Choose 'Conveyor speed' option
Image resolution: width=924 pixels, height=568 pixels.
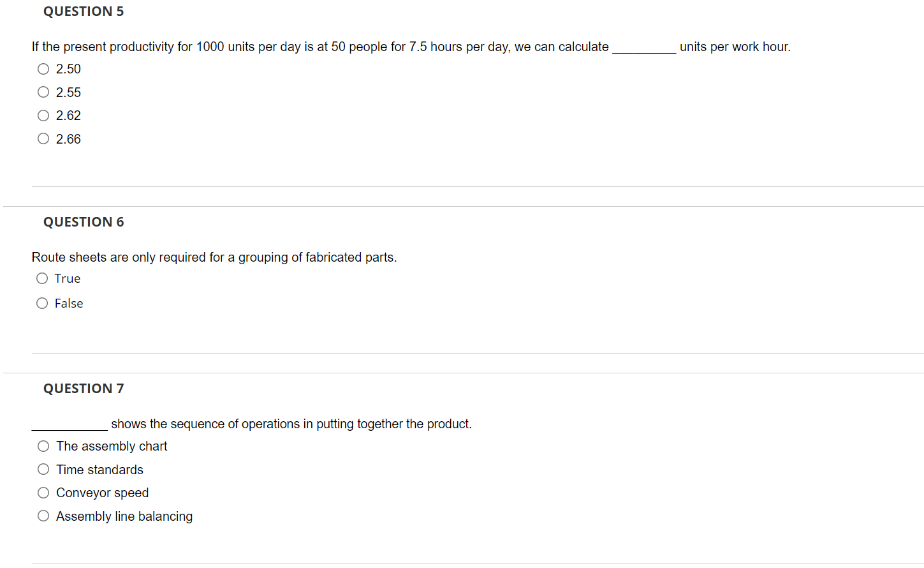[x=43, y=492]
